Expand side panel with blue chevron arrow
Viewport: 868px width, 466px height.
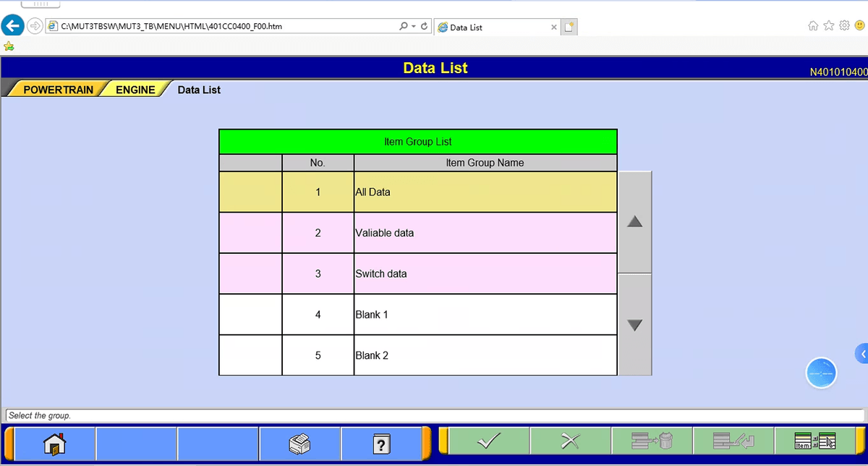point(862,353)
